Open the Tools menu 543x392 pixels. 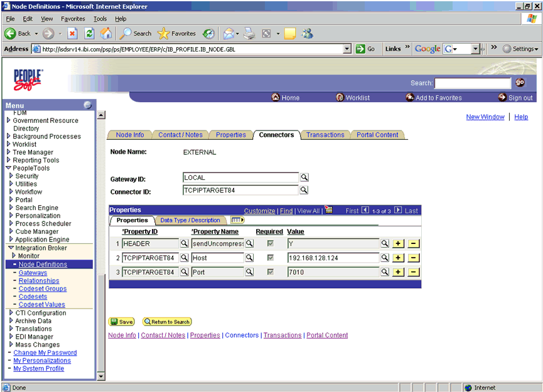point(100,19)
